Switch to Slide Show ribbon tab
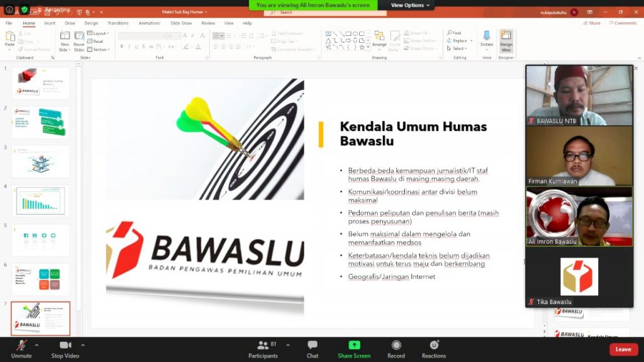 180,23
